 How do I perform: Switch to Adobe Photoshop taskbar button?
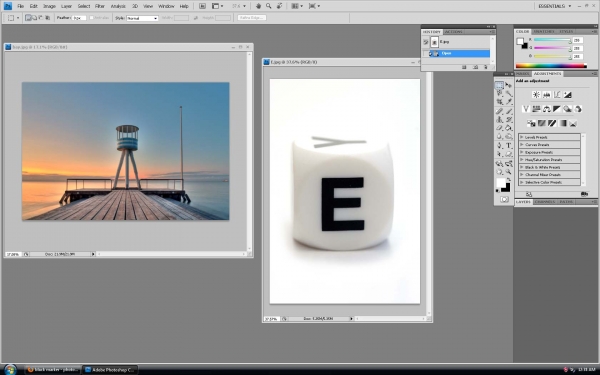pyautogui.click(x=111, y=370)
